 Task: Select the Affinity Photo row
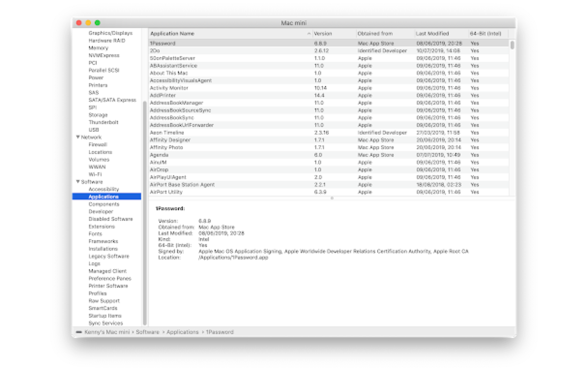(328, 147)
